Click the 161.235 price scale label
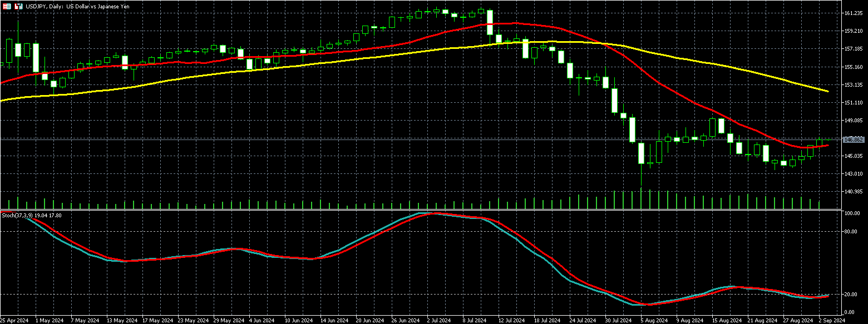Screen dimensions: 868x324 [x=853, y=13]
